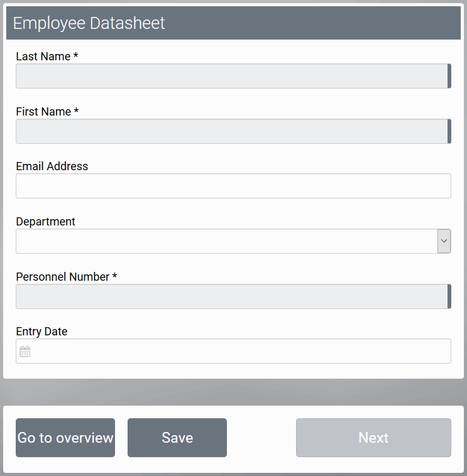Click the Next button

[373, 438]
